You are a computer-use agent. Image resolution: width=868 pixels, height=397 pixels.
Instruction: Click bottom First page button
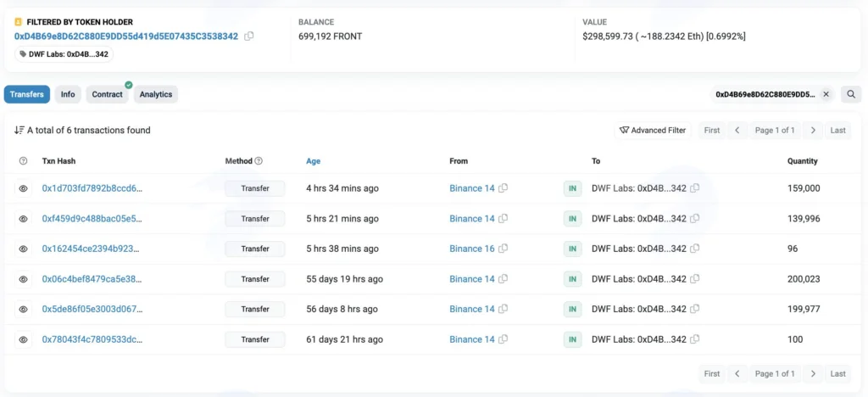[712, 374]
